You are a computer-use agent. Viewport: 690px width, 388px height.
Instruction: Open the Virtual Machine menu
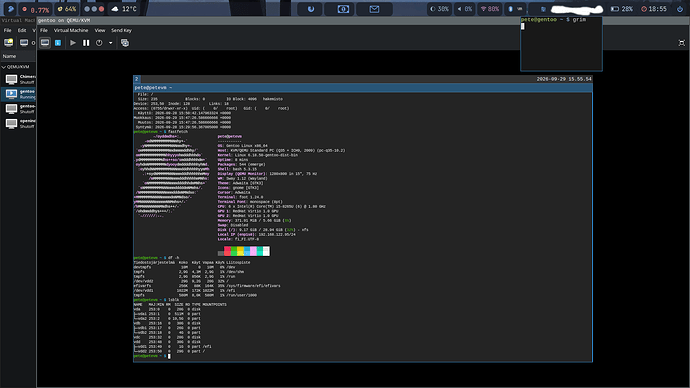[x=71, y=30]
